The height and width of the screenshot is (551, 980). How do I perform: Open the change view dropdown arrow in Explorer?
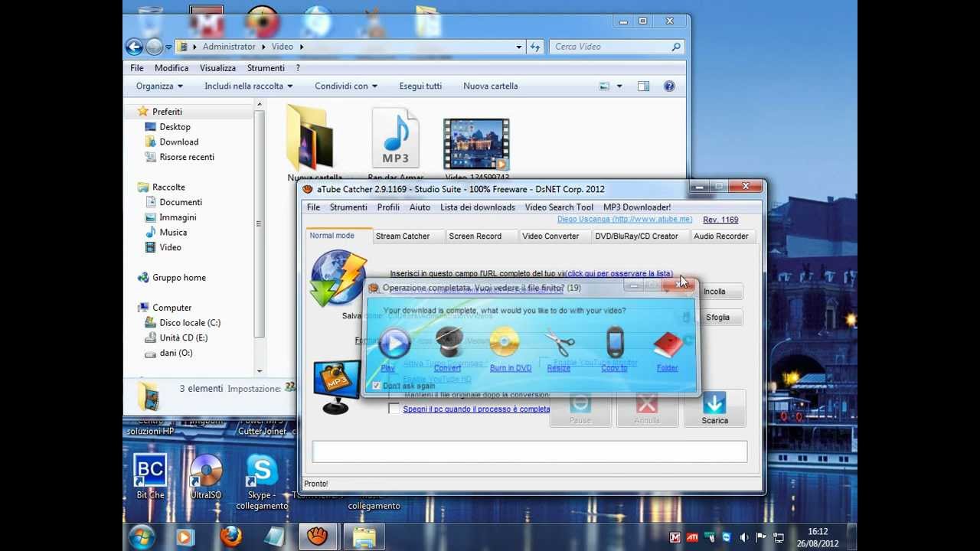(x=619, y=86)
